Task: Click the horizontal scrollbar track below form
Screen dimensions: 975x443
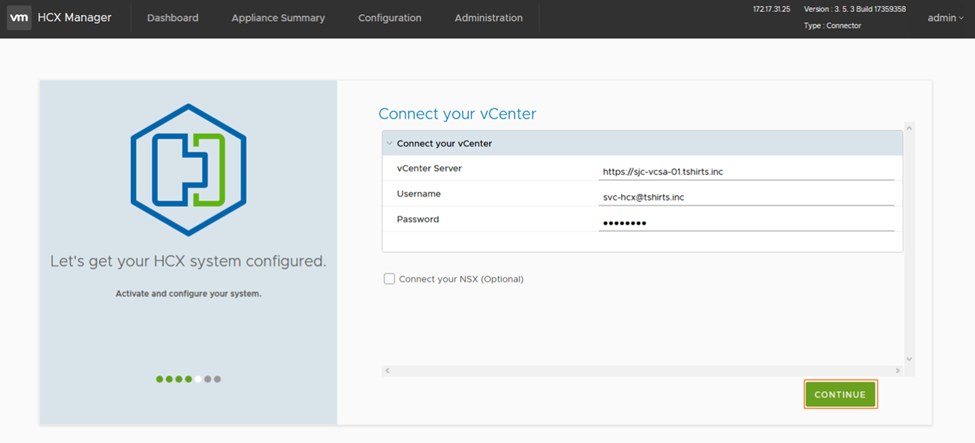Action: (640, 371)
